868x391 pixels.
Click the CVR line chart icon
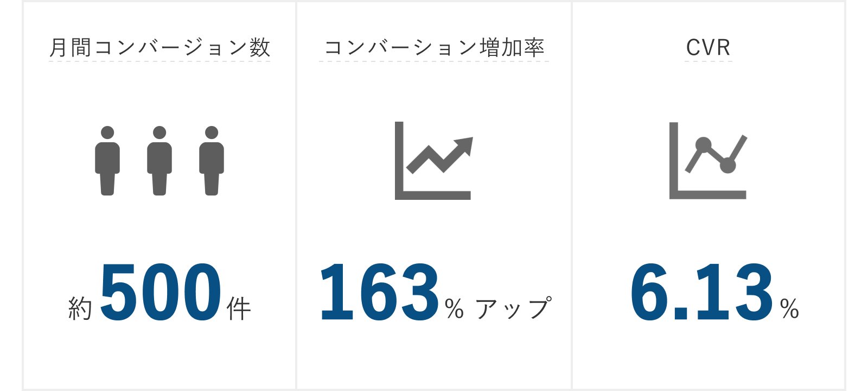pyautogui.click(x=708, y=161)
